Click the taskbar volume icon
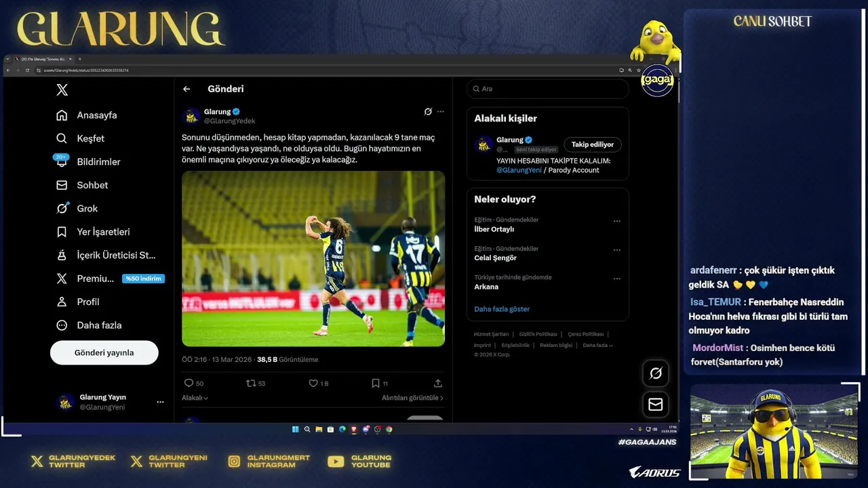Viewport: 868px width, 488px height. 655,429
